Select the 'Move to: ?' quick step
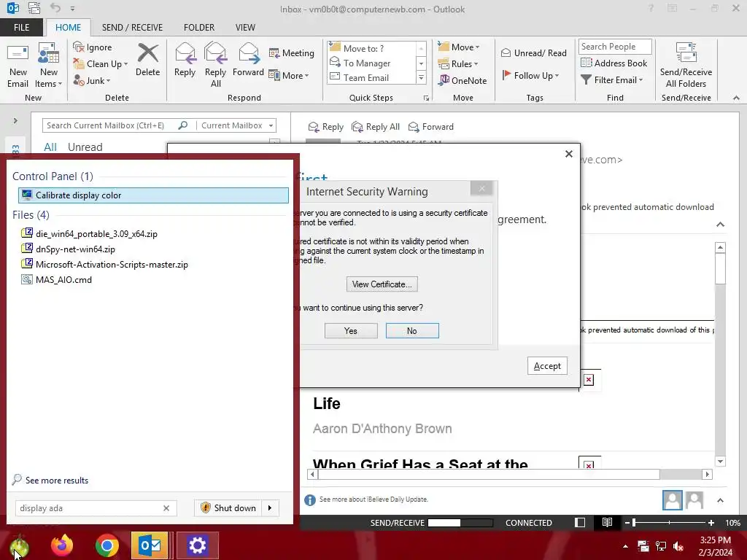This screenshot has width=747, height=560. 371,48
